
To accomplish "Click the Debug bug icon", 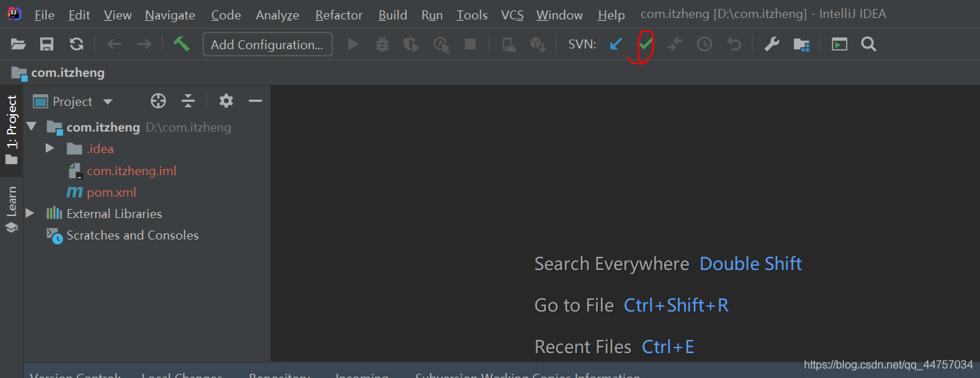I will (x=382, y=44).
